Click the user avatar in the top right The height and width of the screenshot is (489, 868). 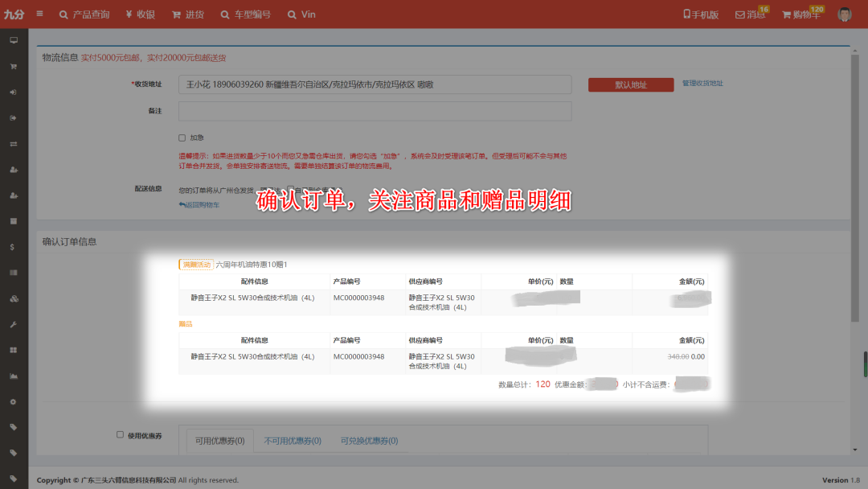[843, 14]
